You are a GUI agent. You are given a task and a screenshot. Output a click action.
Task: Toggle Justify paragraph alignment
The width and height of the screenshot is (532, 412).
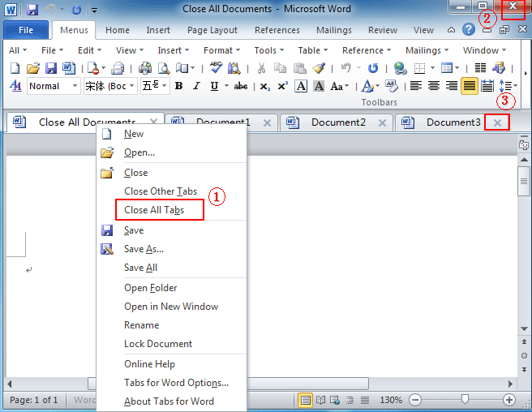pyautogui.click(x=469, y=86)
